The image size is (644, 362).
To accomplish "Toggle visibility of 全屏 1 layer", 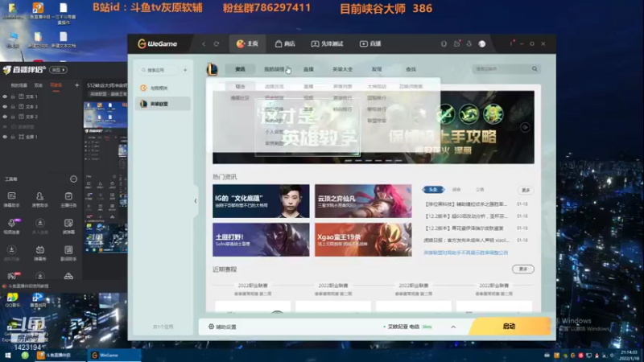I will coord(5,137).
